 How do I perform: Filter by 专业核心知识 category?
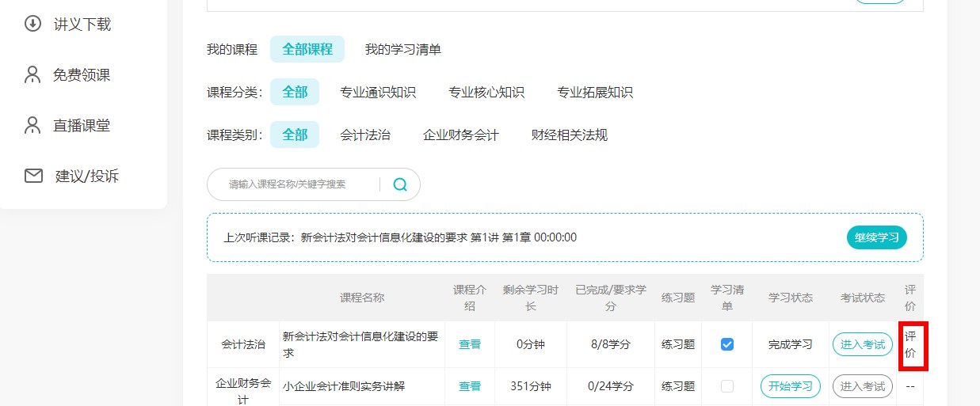[486, 92]
